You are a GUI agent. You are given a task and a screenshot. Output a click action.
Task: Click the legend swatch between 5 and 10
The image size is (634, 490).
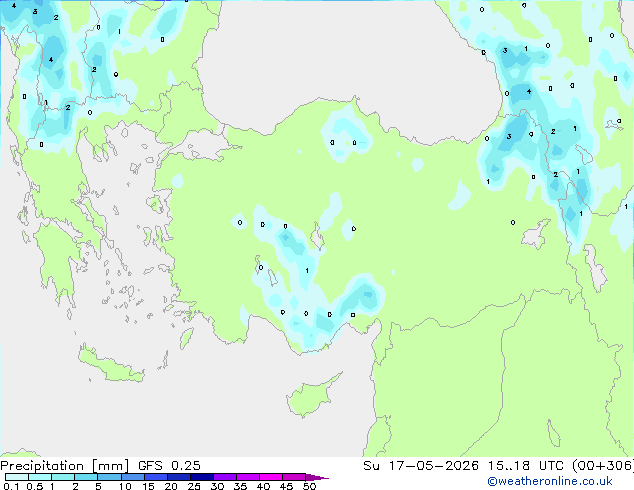pyautogui.click(x=109, y=477)
